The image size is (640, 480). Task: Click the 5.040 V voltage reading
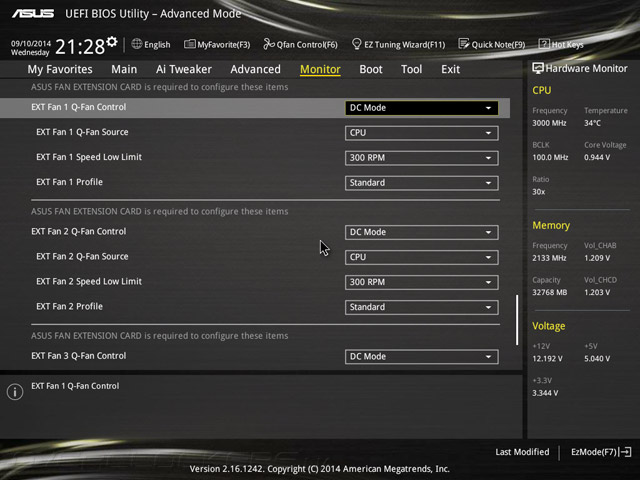(x=597, y=359)
